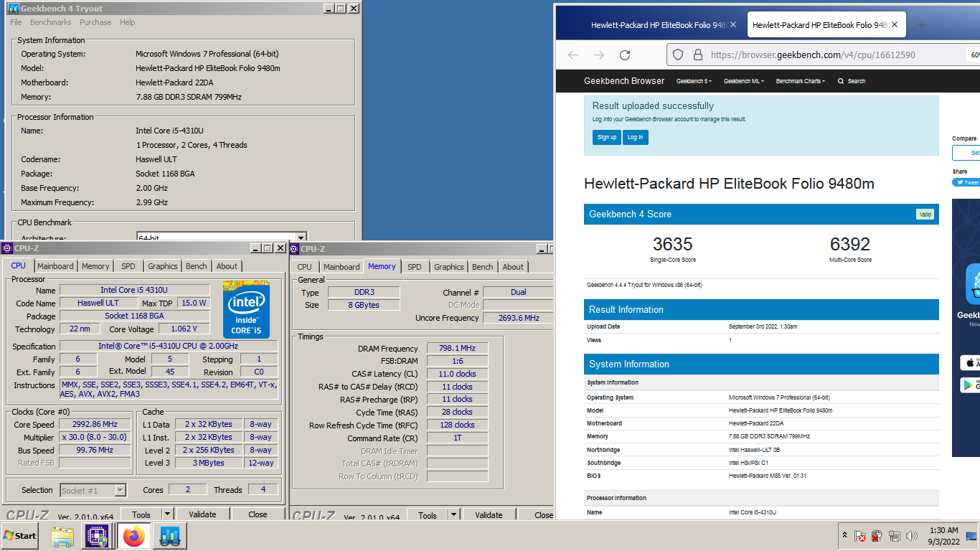Click the power plug tray icon
Image resolution: width=980 pixels, height=551 pixels.
tap(877, 536)
